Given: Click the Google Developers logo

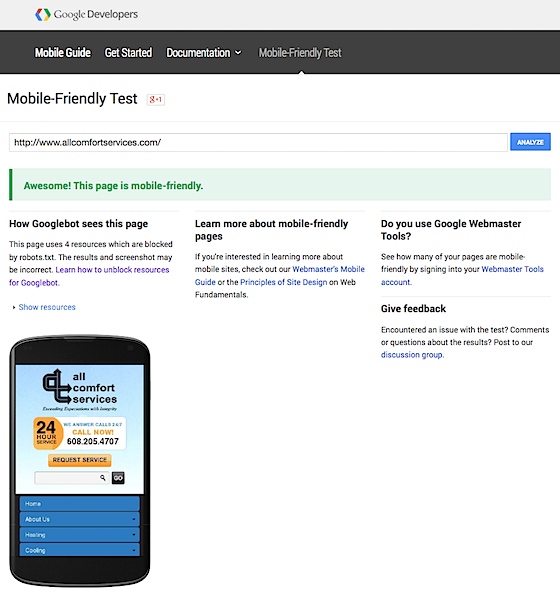Looking at the screenshot, I should click(x=86, y=15).
